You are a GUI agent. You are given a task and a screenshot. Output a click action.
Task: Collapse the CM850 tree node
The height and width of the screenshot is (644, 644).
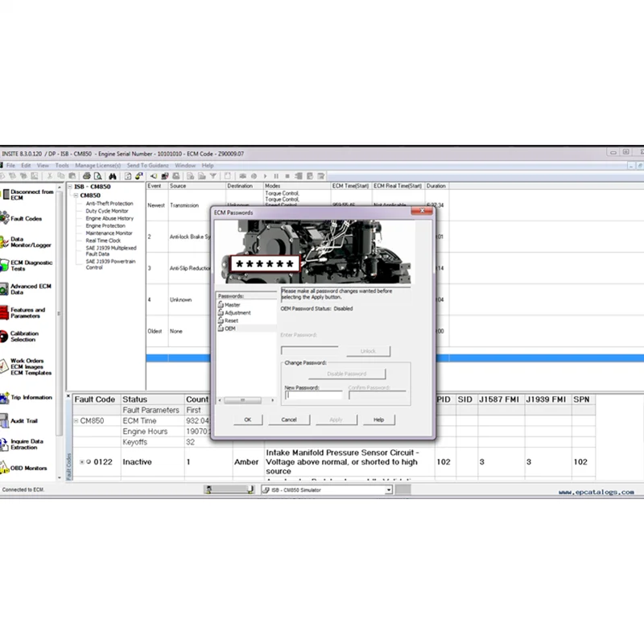tap(76, 196)
